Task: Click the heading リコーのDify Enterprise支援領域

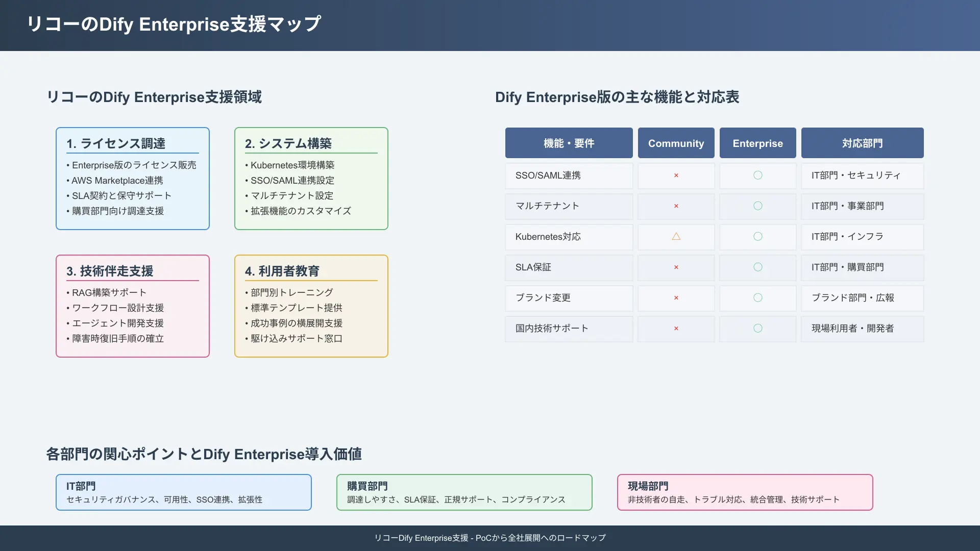Action: 154,97
